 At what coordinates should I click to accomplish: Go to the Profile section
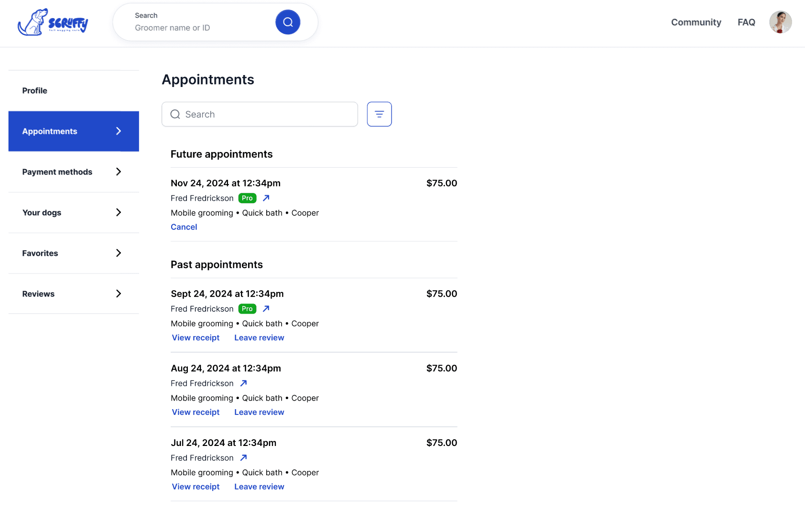[x=74, y=91]
